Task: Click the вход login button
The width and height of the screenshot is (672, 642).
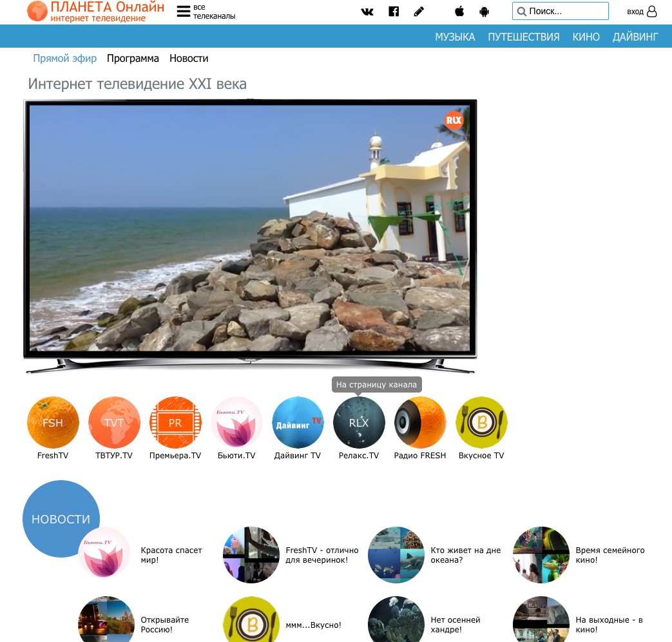Action: point(642,12)
